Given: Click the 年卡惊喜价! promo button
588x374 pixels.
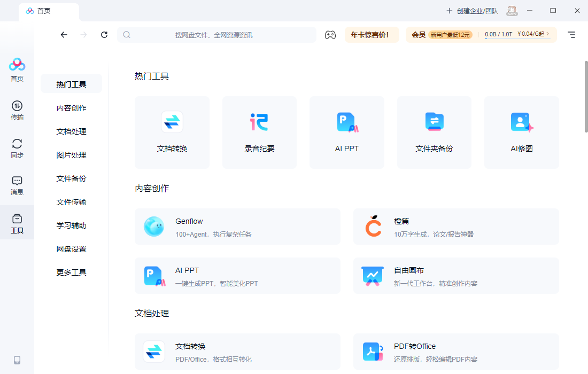Looking at the screenshot, I should coord(372,35).
